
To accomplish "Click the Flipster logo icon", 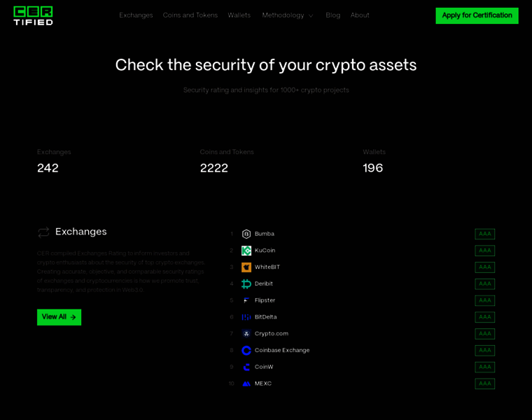I will 246,300.
